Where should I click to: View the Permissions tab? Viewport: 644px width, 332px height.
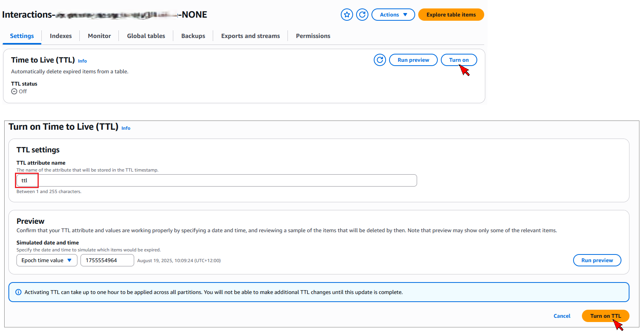tap(313, 36)
